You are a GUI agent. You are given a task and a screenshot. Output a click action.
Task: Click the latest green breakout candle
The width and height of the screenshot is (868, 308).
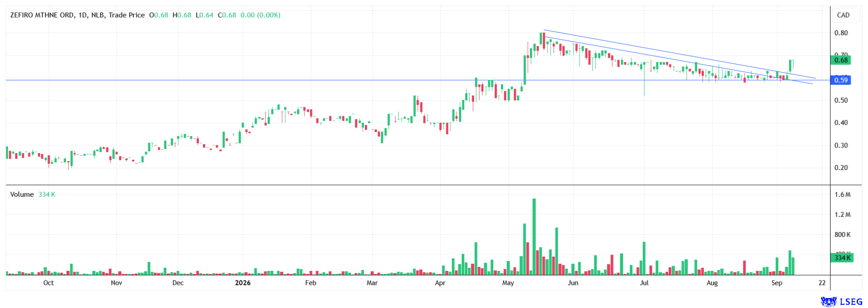pos(791,66)
